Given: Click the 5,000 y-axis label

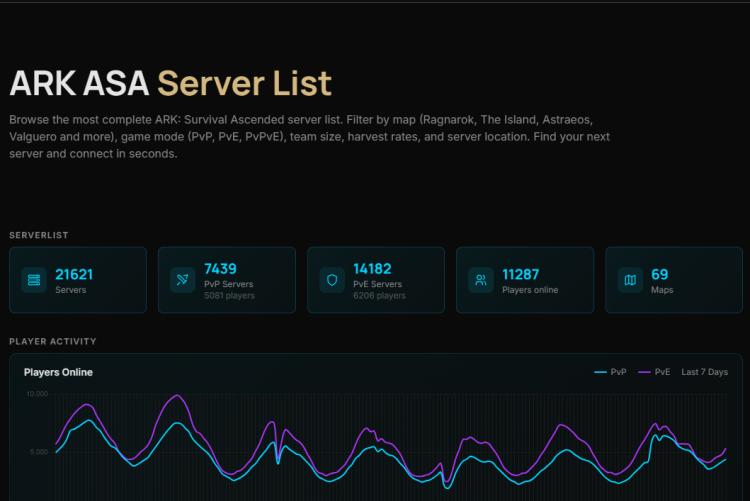Looking at the screenshot, I should [x=39, y=452].
